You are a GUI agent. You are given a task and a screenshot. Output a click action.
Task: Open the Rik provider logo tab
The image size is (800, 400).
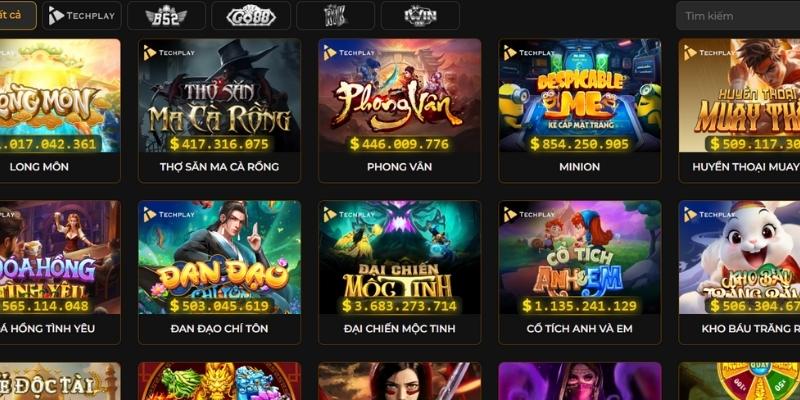336,15
